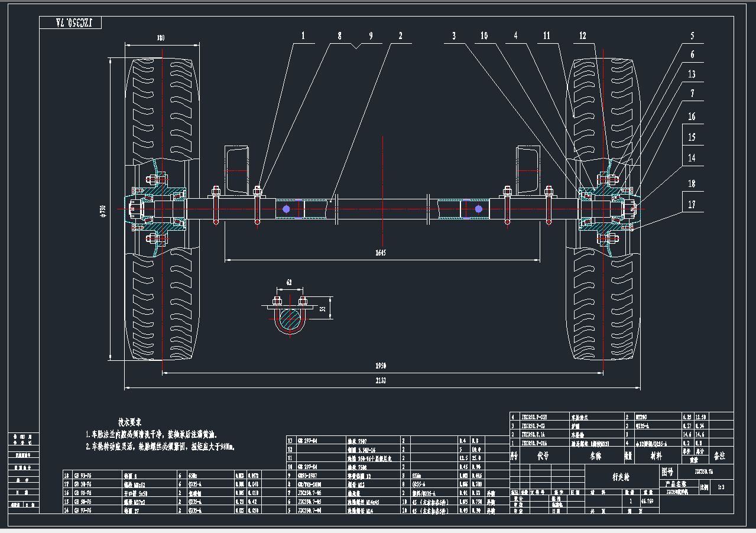This screenshot has height=533, width=756.
Task: Click part callout number 18 on right
Action: pyautogui.click(x=692, y=184)
